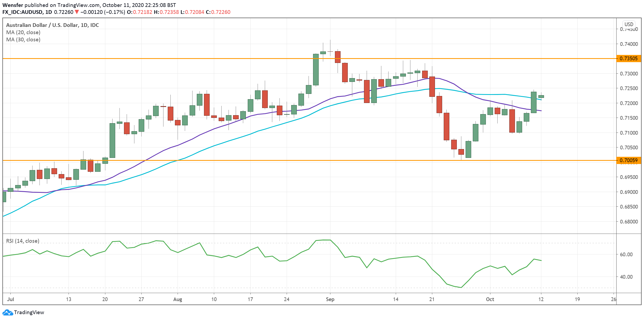Click the TradingView text at the bottom left
The width and height of the screenshot is (644, 320).
[x=29, y=312]
